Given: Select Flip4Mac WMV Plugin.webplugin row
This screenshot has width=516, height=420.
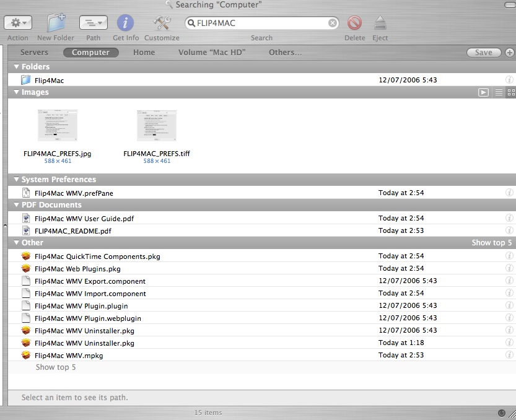Looking at the screenshot, I should (262, 318).
